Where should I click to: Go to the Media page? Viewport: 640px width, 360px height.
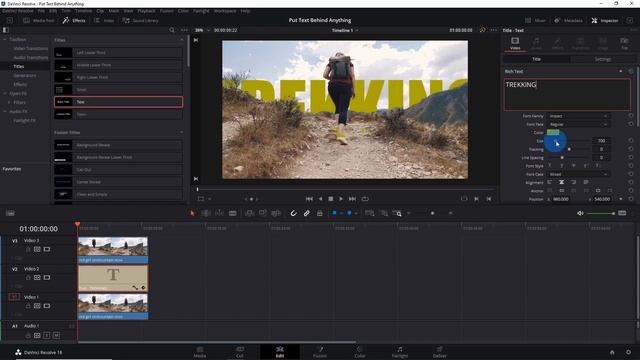tap(200, 352)
